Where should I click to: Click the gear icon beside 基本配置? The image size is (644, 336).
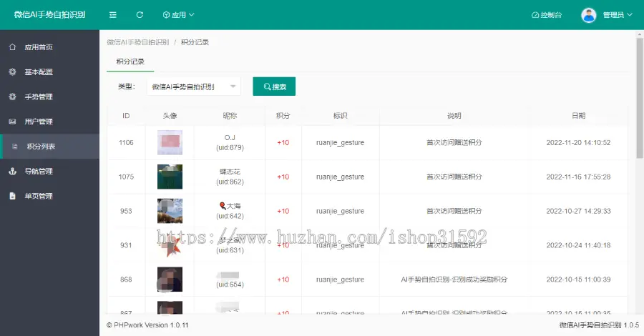[x=12, y=71]
